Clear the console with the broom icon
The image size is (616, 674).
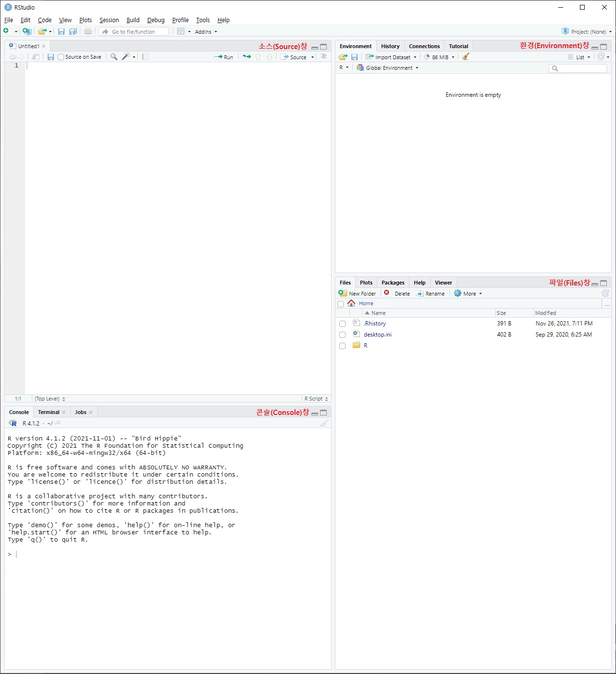pos(324,423)
